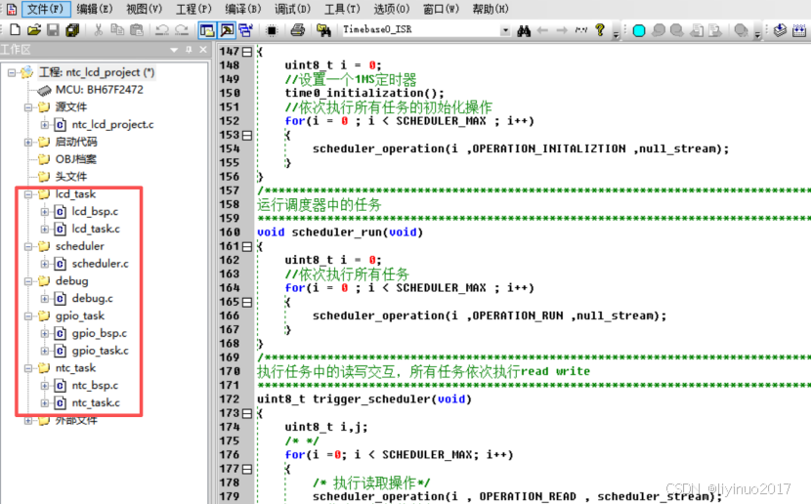Viewport: 812px width, 504px height.
Task: Click the last gray octagon breakpoint icon
Action: click(x=741, y=30)
